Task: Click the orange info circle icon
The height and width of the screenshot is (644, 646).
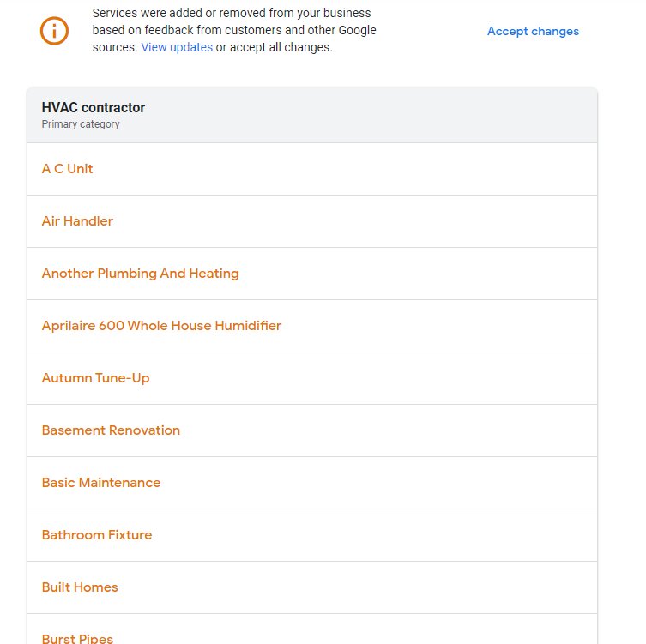Action: point(54,31)
